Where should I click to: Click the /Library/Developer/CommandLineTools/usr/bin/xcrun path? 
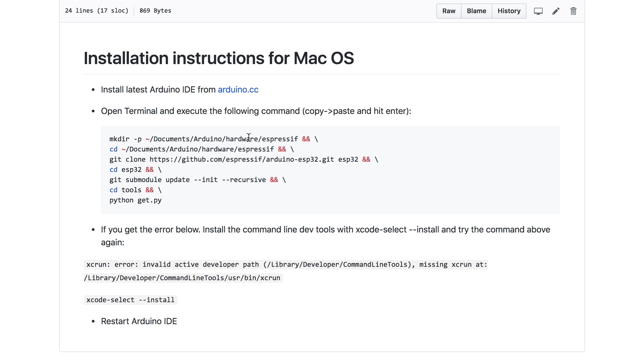pos(183,278)
